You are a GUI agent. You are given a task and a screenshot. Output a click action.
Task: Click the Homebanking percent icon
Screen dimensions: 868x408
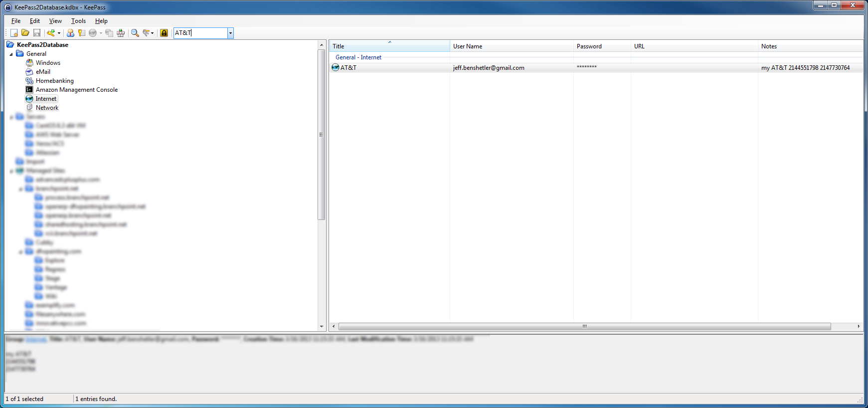[29, 81]
